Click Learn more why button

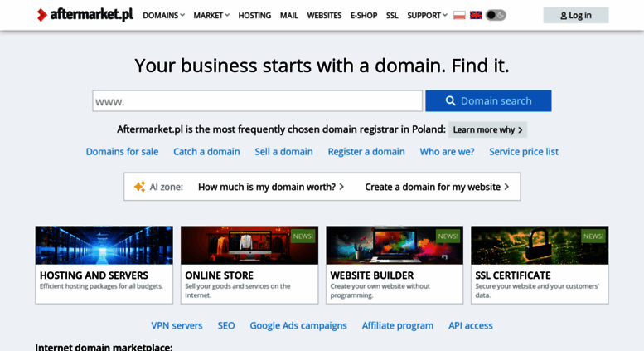487,130
